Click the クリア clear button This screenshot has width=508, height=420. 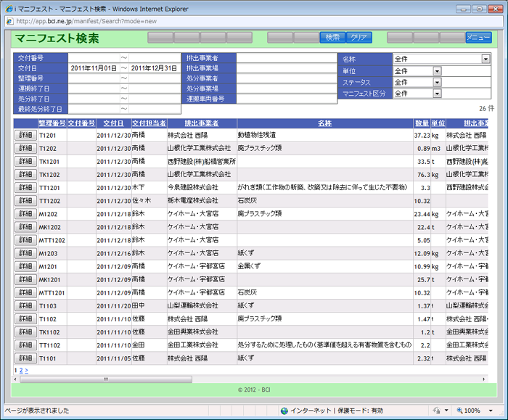pos(359,38)
